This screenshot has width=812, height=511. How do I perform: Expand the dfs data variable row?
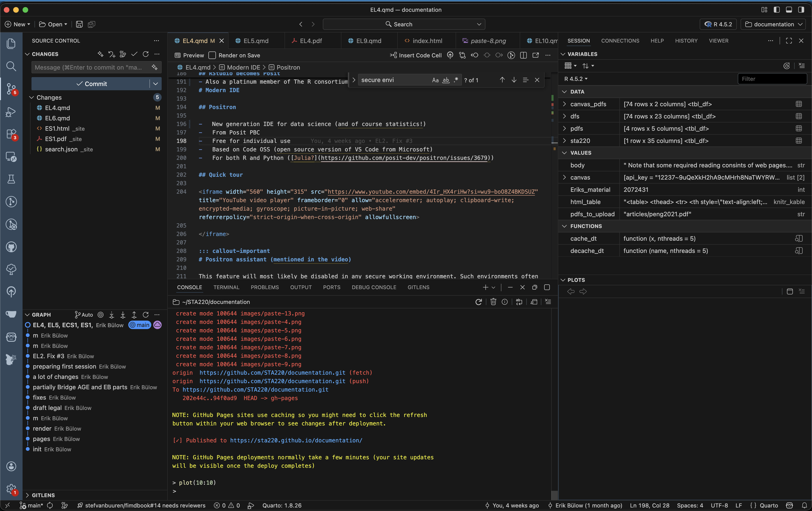[x=565, y=116]
